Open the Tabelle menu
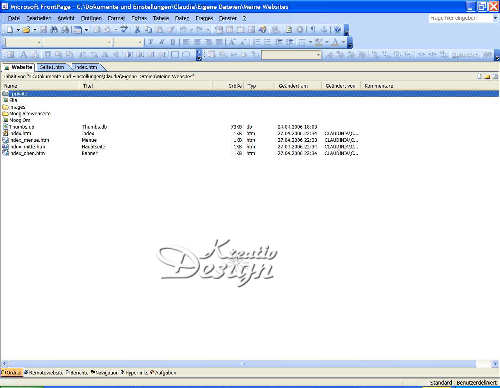Viewport: 500px width, 388px height. tap(161, 18)
